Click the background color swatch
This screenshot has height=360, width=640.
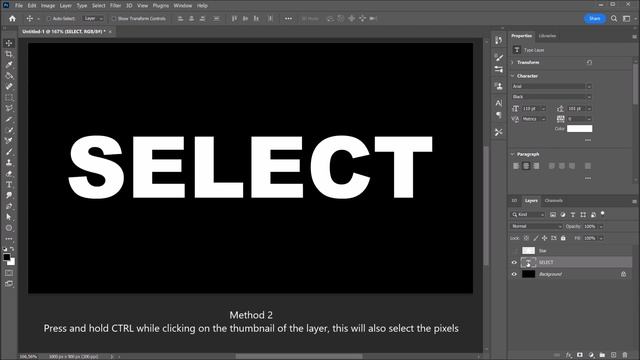(x=12, y=262)
